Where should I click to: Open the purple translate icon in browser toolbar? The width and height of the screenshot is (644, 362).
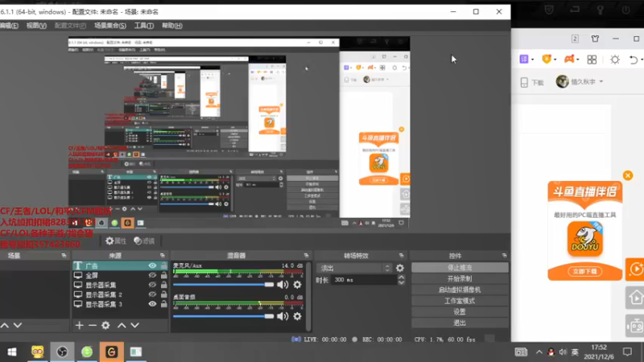pos(524,59)
